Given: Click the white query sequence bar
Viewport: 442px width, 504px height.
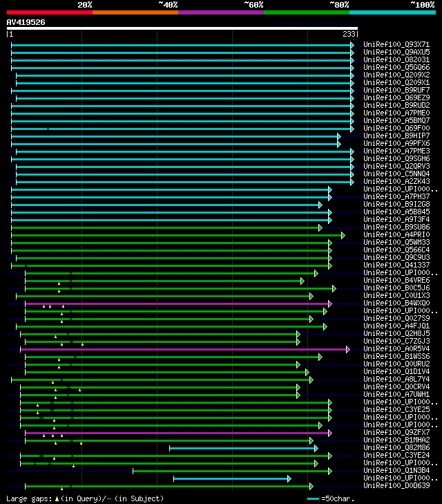Looking at the screenshot, I should tap(182, 28).
